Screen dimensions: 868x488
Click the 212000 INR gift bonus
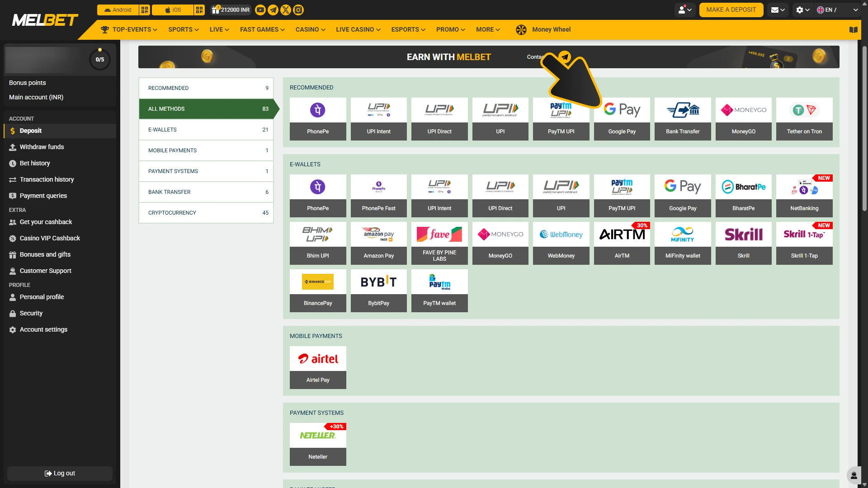pyautogui.click(x=231, y=10)
